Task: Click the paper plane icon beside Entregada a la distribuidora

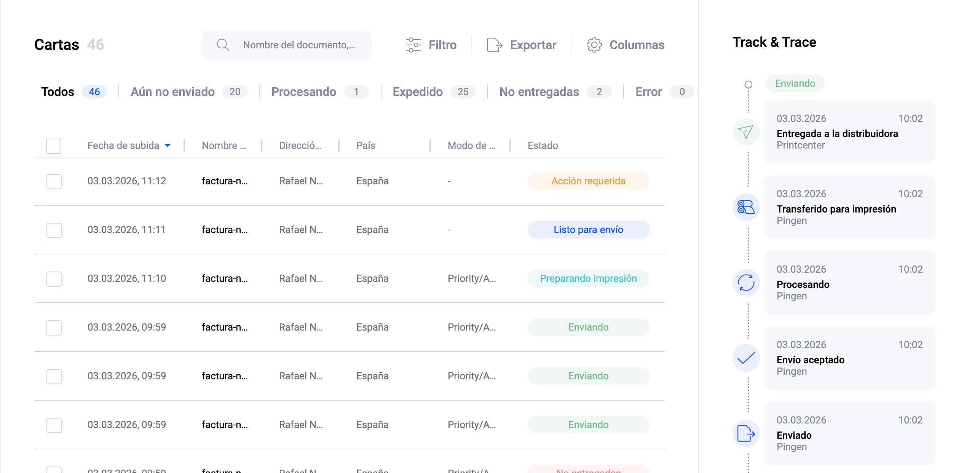Action: point(745,132)
